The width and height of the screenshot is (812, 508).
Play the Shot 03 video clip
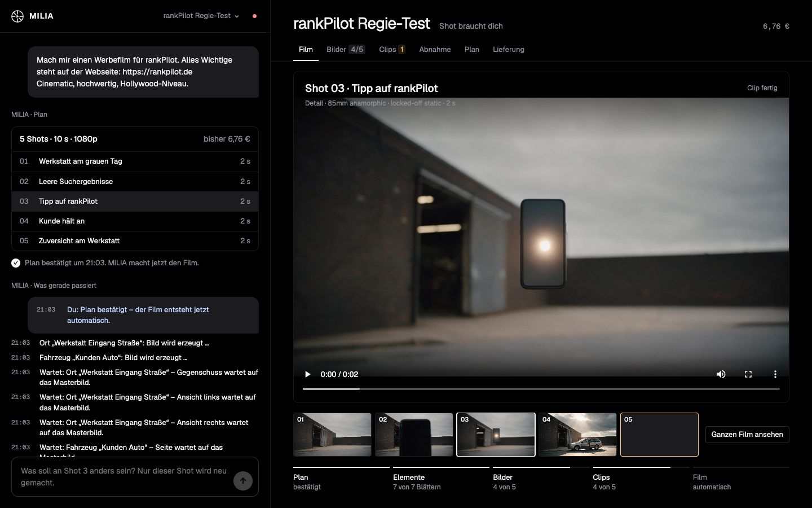308,374
